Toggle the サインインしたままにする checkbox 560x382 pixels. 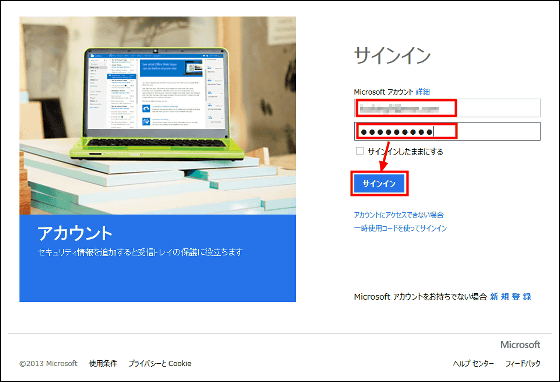click(360, 151)
